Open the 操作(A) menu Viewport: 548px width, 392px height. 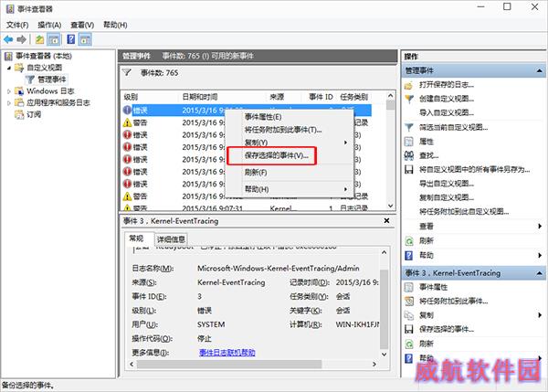49,25
